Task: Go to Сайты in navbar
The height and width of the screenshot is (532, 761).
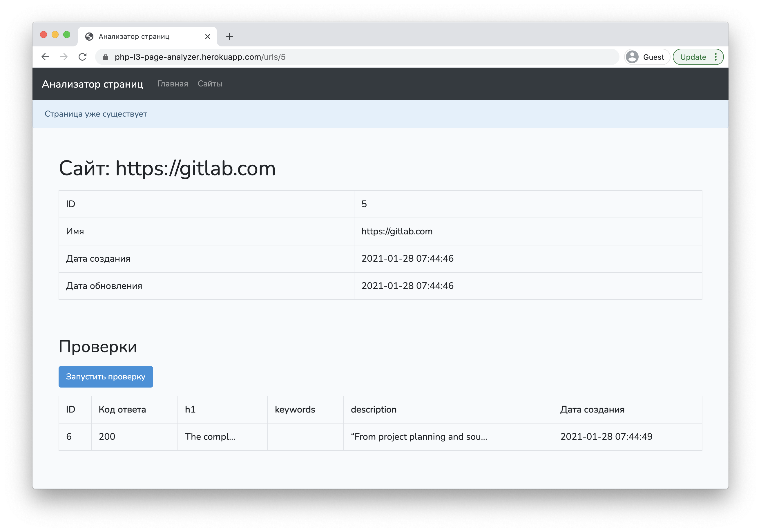Action: 210,84
